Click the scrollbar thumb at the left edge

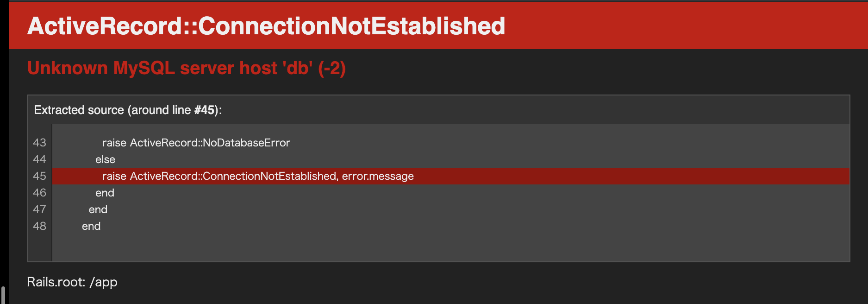point(3,295)
